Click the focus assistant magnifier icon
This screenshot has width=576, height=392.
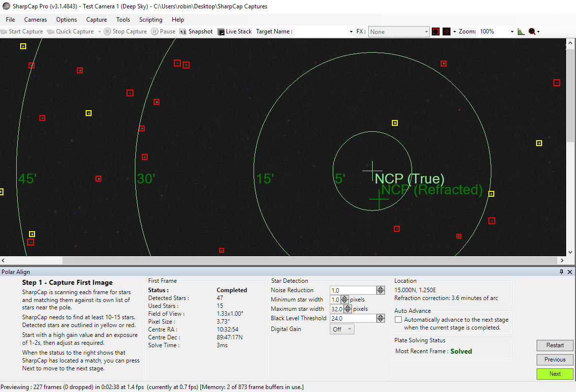[x=532, y=31]
